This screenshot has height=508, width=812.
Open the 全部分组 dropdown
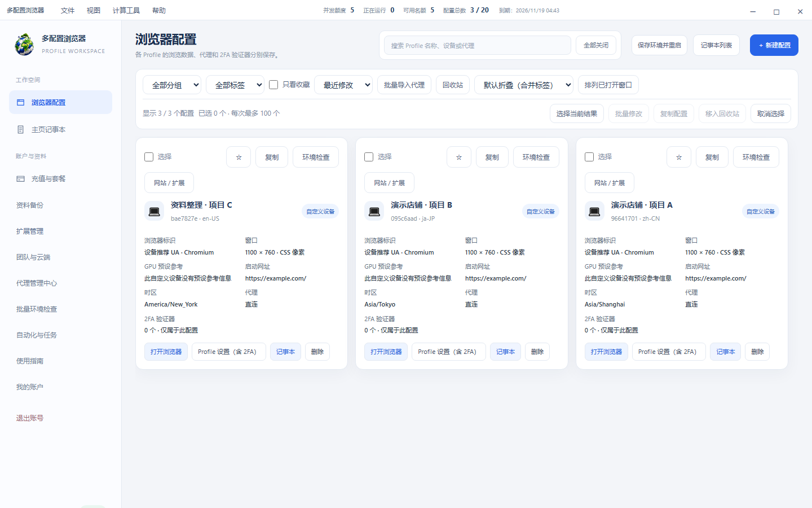point(172,85)
